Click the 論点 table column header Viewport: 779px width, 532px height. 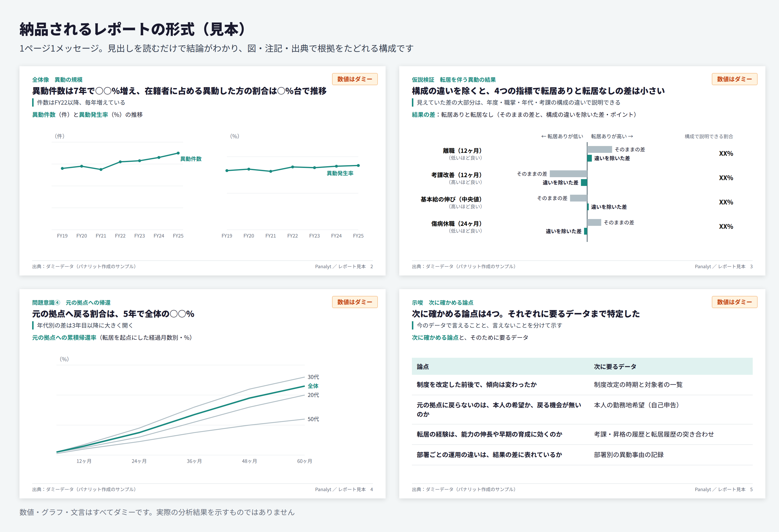coord(423,367)
